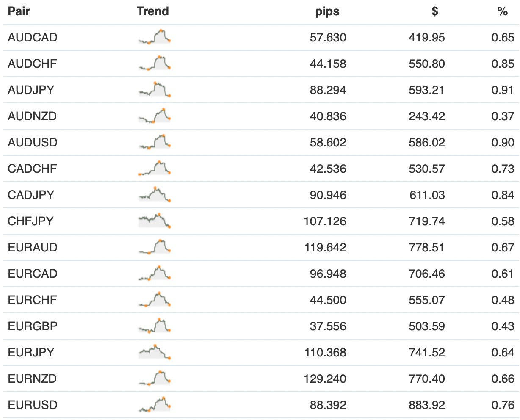Image resolution: width=520 pixels, height=420 pixels.
Task: Select the CADCHF pair name
Action: 32,169
